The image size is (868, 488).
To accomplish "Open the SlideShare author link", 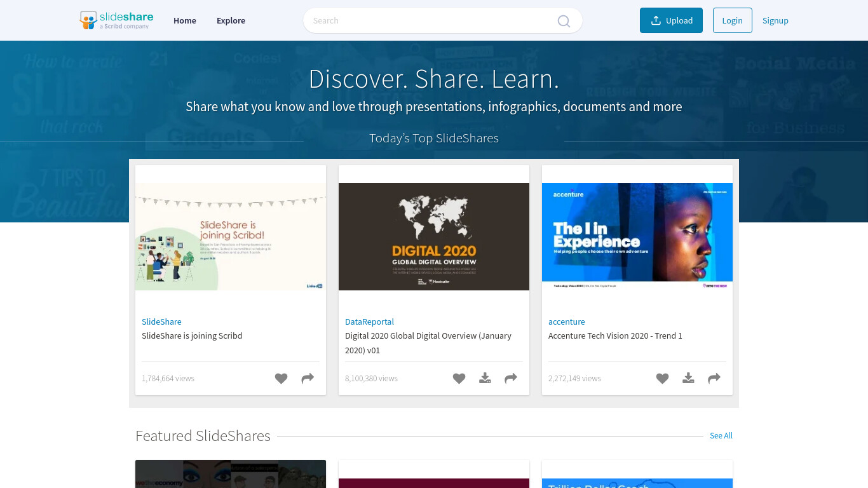I will pyautogui.click(x=161, y=322).
